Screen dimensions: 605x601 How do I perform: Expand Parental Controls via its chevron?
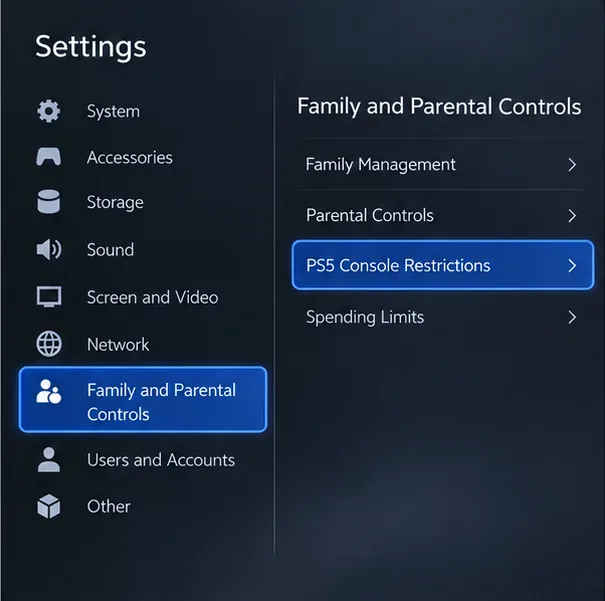pos(572,216)
